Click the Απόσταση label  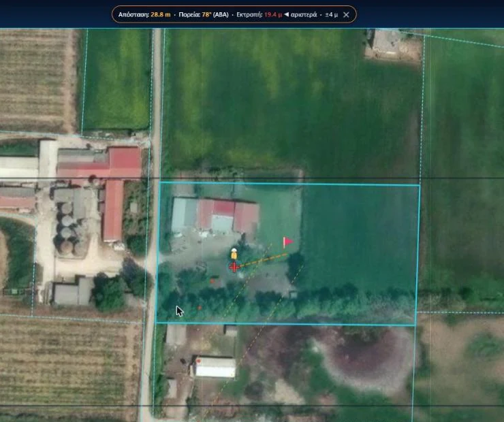tap(133, 15)
